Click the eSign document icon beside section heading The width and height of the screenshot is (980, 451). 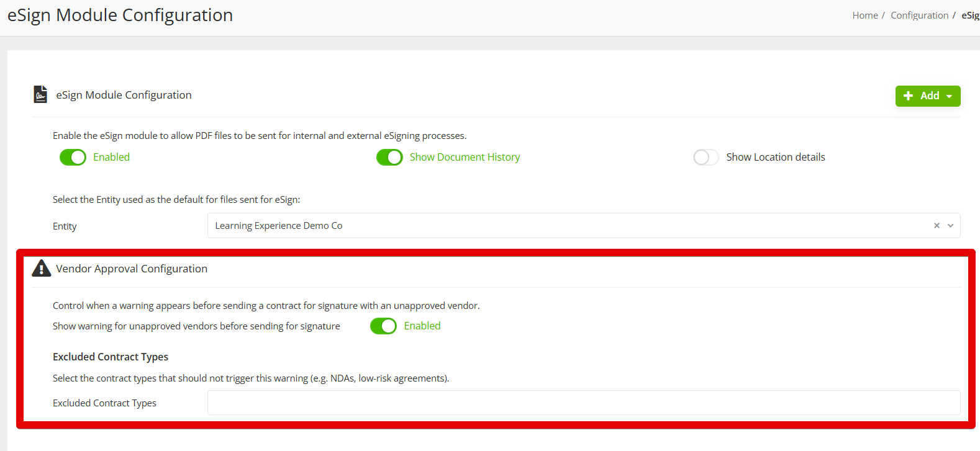pyautogui.click(x=40, y=94)
